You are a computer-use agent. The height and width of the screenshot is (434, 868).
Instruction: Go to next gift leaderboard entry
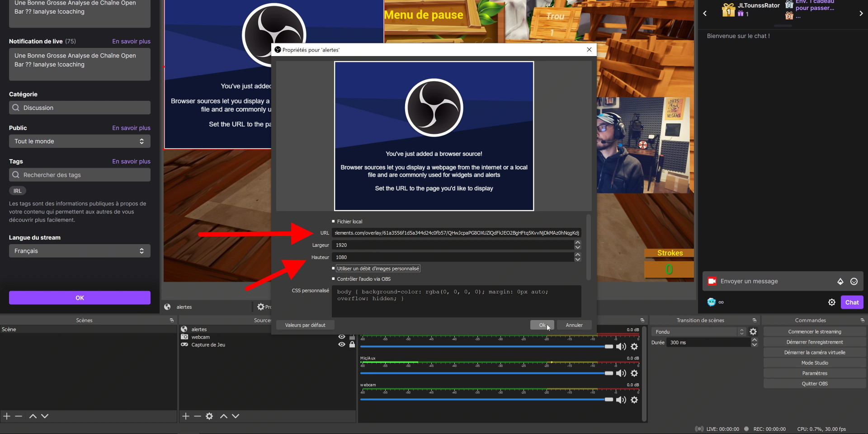point(861,13)
